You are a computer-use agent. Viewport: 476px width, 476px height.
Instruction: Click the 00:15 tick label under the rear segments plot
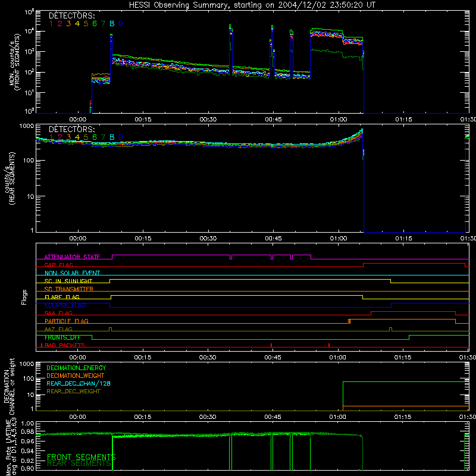pos(143,239)
